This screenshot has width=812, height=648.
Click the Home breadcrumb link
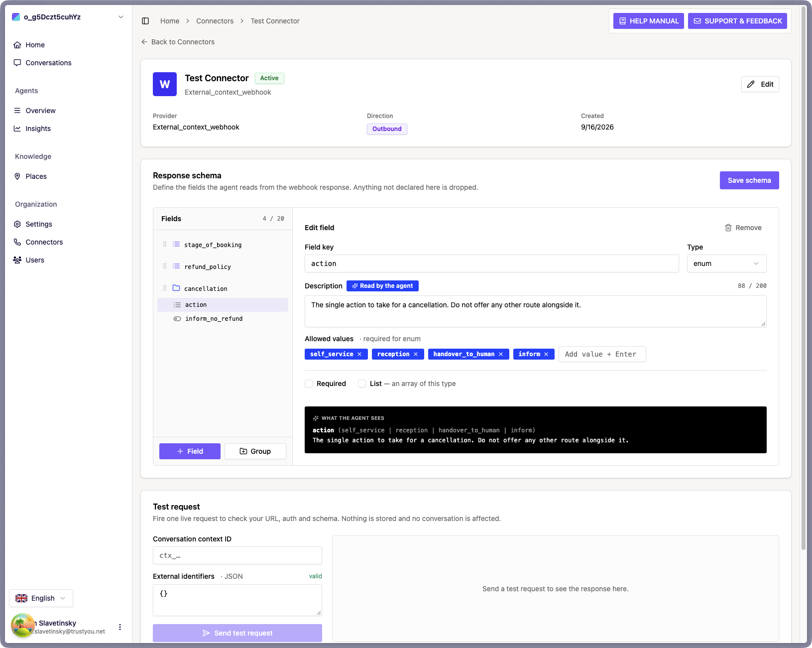170,21
